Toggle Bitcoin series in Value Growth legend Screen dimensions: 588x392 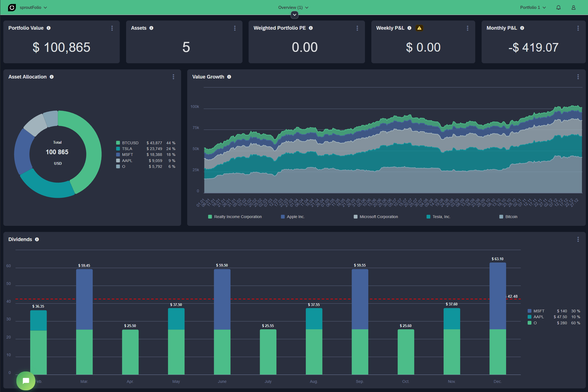pyautogui.click(x=508, y=217)
